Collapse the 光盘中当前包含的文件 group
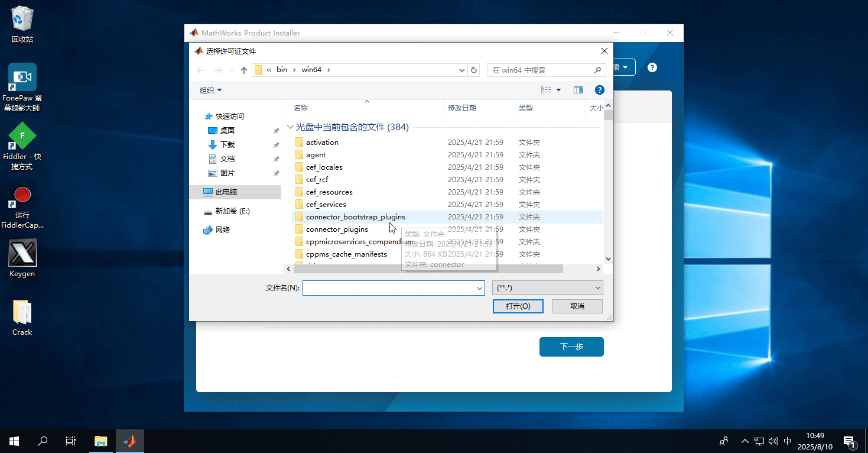Viewport: 868px width, 453px height. coord(290,127)
